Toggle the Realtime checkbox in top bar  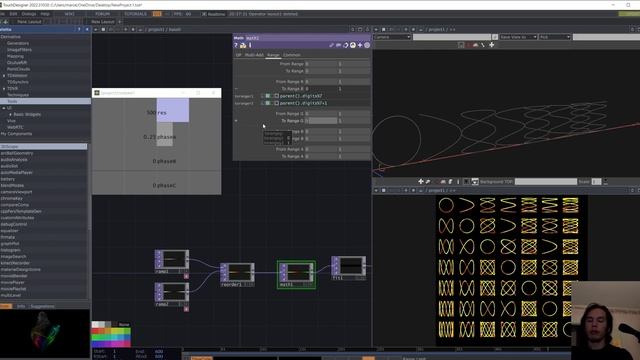tap(204, 14)
